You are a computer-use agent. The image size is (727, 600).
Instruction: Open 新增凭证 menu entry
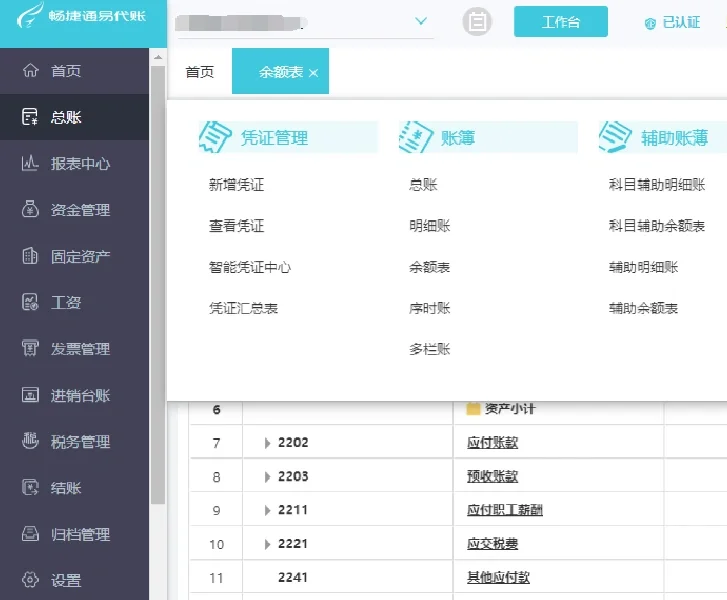click(236, 185)
